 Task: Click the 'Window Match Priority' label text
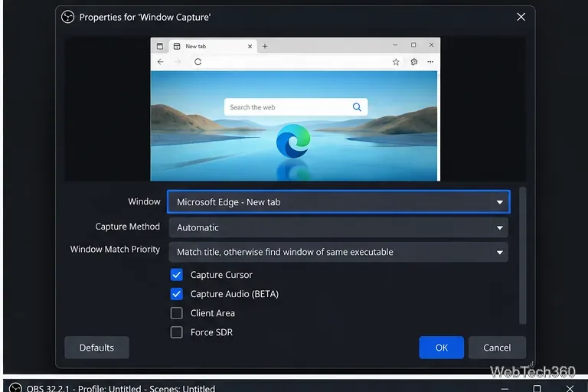(x=115, y=250)
